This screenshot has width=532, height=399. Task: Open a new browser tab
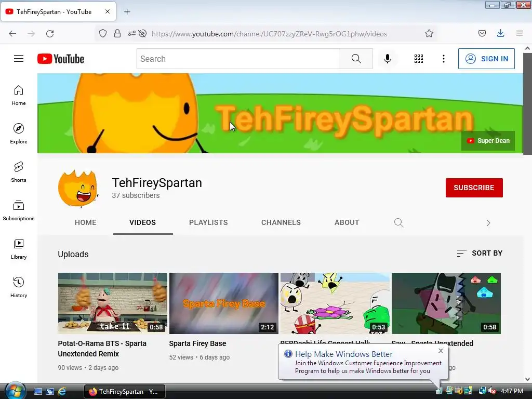click(x=127, y=12)
